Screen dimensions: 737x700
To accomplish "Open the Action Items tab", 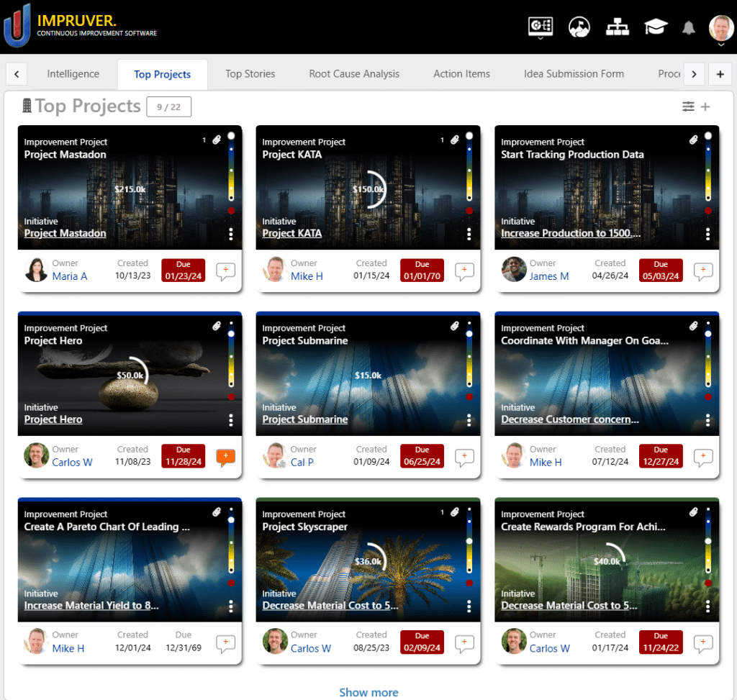I will (x=461, y=73).
